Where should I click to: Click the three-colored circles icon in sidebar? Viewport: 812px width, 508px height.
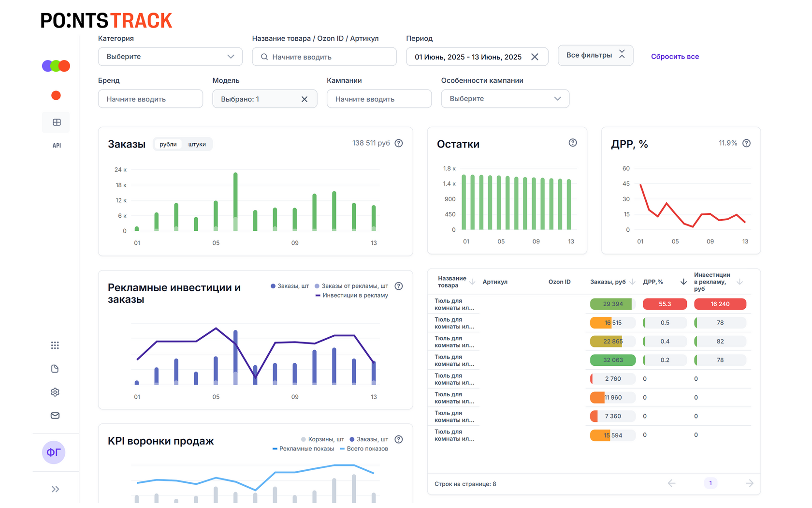pyautogui.click(x=56, y=66)
